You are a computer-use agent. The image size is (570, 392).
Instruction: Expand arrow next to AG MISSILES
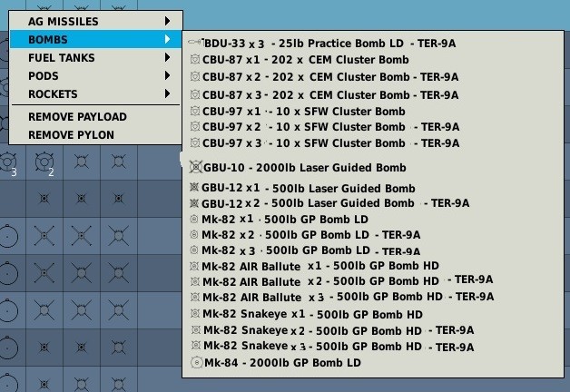[x=167, y=21]
